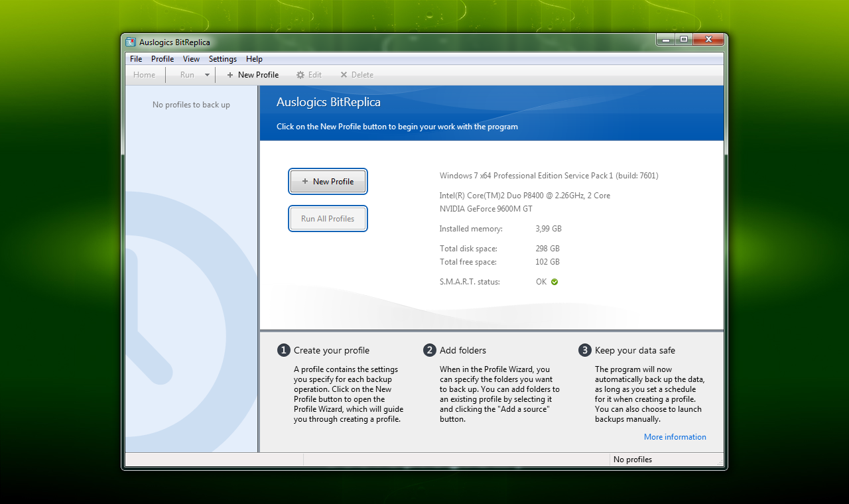Maximize the BitReplica window

(684, 39)
